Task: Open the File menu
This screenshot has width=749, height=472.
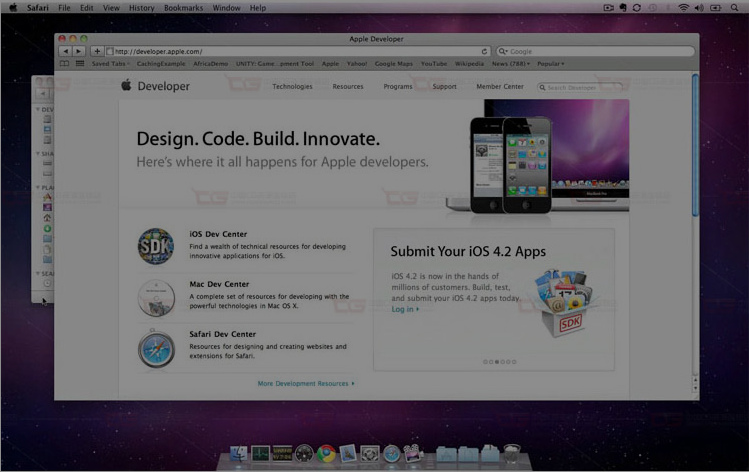Action: pyautogui.click(x=64, y=8)
